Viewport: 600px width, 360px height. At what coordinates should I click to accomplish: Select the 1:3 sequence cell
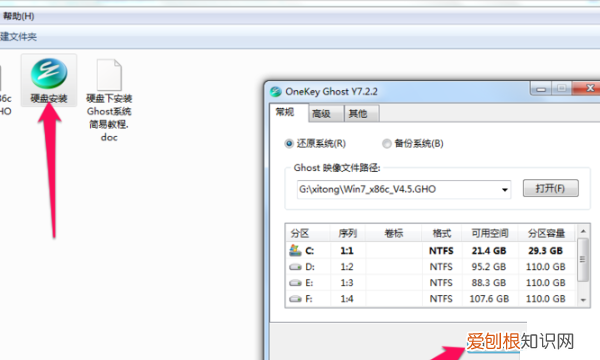coord(347,283)
